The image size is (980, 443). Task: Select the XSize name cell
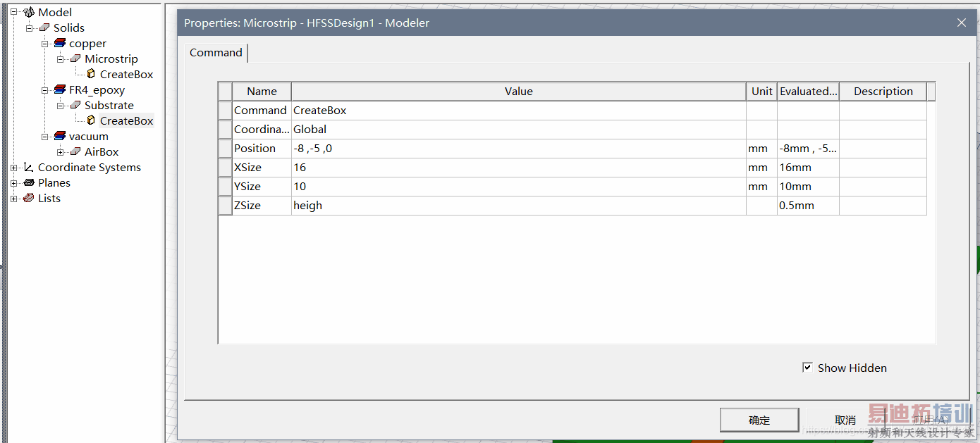coord(262,168)
